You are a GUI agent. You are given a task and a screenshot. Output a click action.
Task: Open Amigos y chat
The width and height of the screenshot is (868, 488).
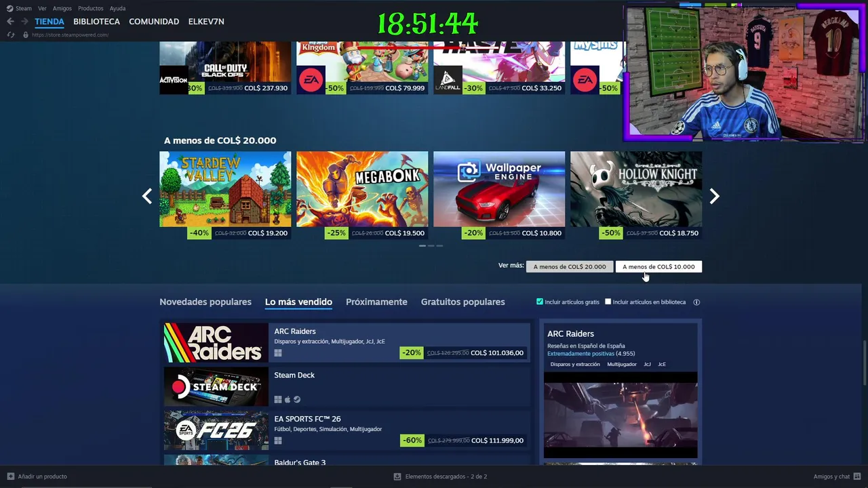[x=831, y=476]
